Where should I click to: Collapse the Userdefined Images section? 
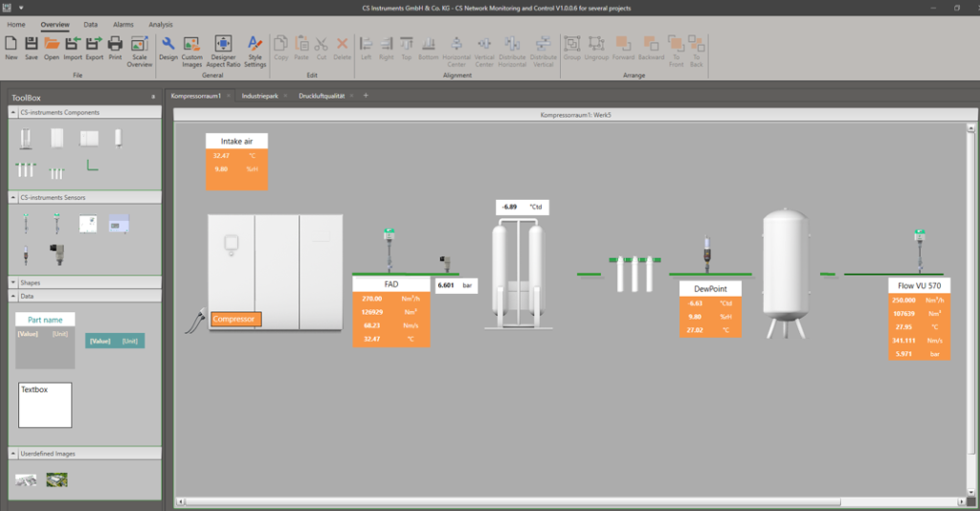pos(13,454)
